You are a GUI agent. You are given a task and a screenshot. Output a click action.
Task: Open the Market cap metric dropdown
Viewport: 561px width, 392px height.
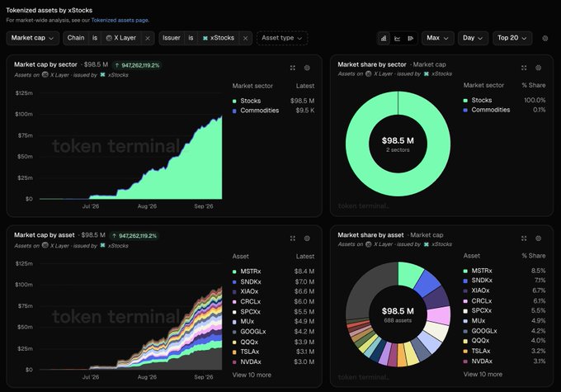point(32,38)
